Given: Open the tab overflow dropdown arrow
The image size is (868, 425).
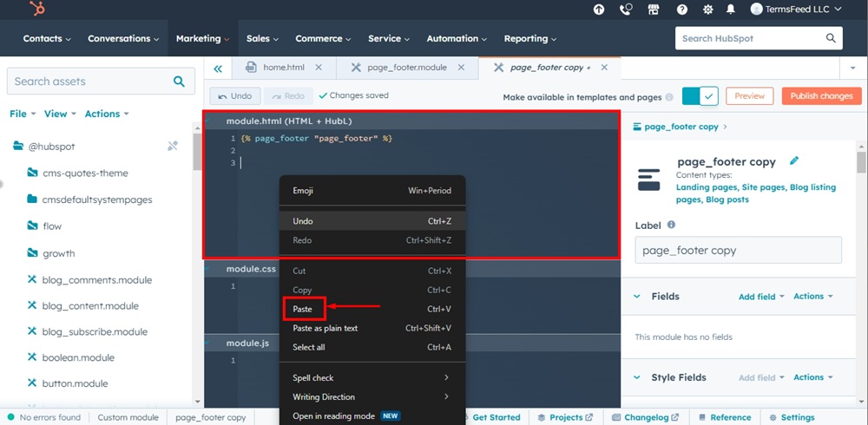Looking at the screenshot, I should pos(852,68).
